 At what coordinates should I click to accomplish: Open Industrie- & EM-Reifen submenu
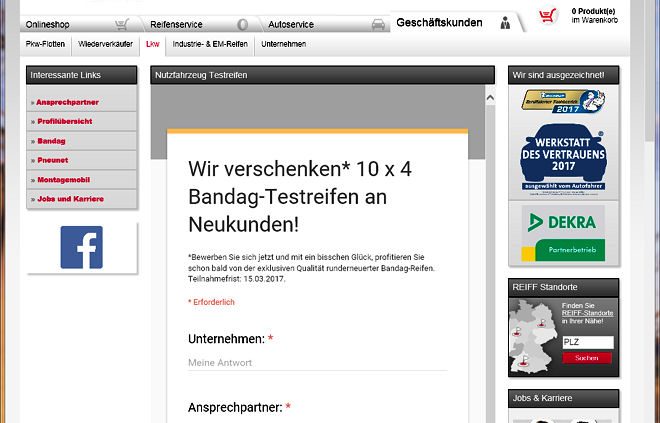coord(210,44)
